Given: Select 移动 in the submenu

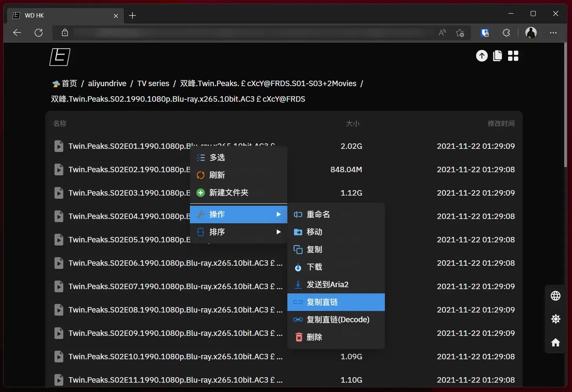Looking at the screenshot, I should [x=336, y=232].
